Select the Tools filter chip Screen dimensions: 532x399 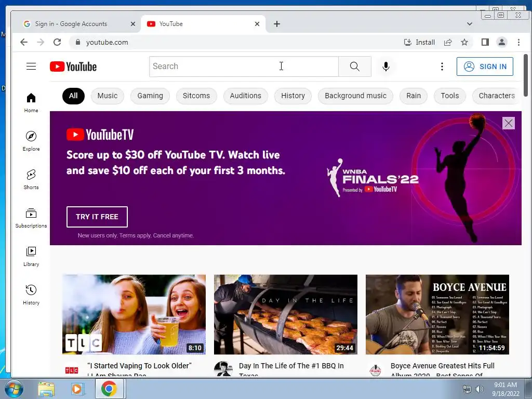[450, 96]
